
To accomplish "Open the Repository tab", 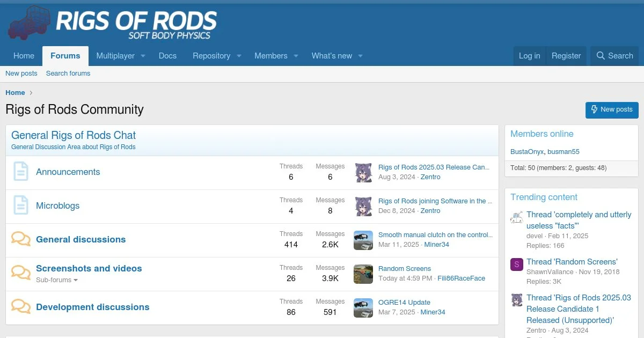I will (211, 56).
